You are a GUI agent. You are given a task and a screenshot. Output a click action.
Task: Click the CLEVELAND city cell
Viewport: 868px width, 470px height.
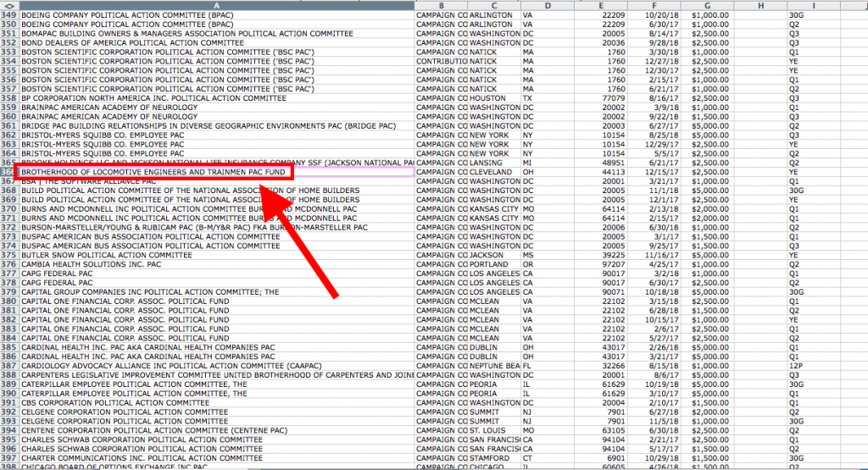(494, 172)
